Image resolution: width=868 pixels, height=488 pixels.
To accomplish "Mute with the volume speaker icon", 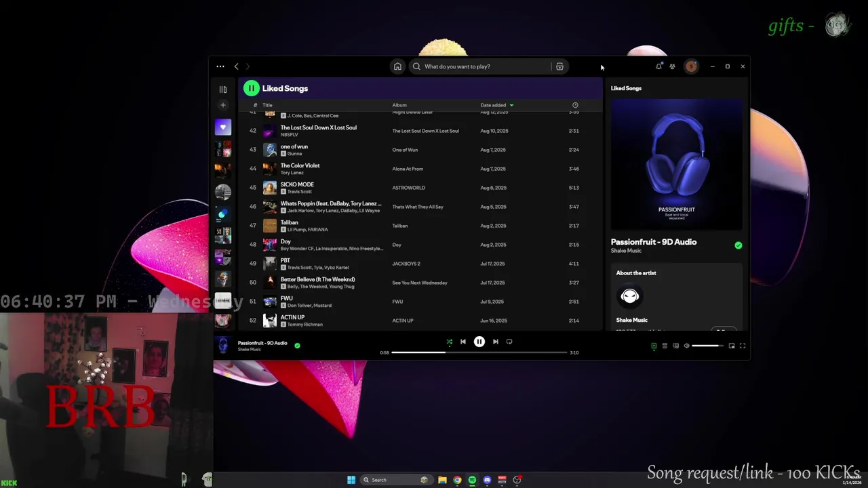I will click(x=686, y=346).
